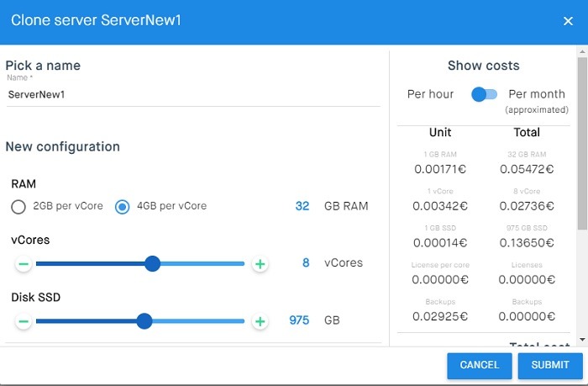Close the Clone server dialog
Viewport: 588px width, 386px height.
click(568, 21)
